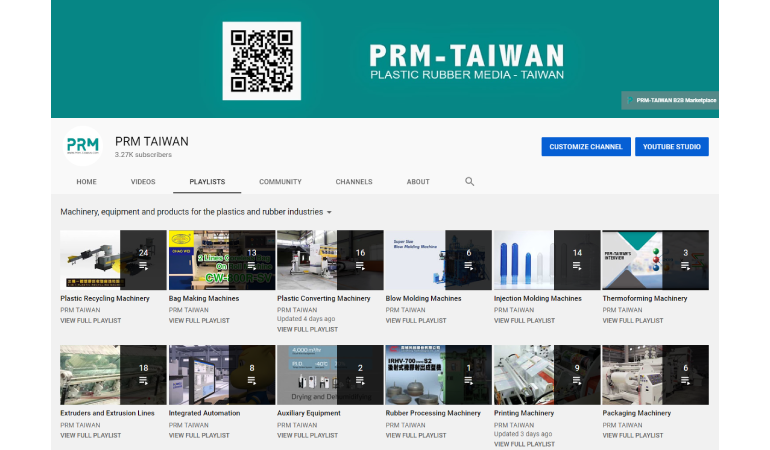
Task: View full playlist for Integrated Automation
Action: [199, 435]
